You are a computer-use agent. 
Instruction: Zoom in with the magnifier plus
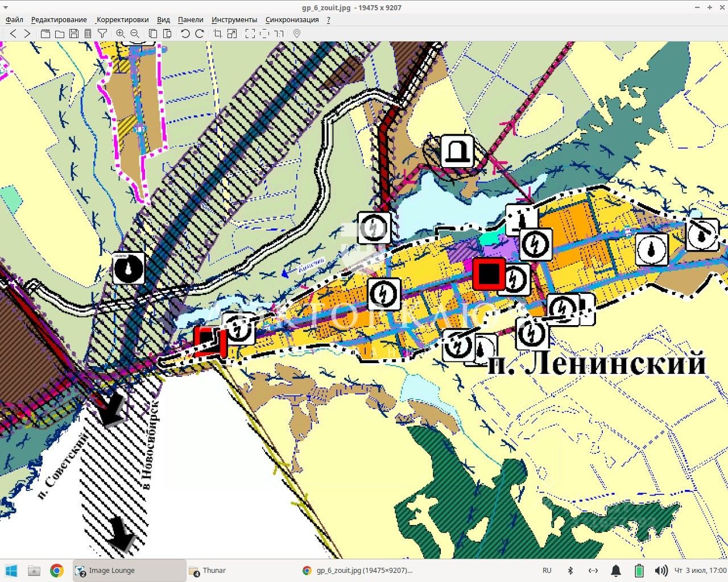point(121,34)
